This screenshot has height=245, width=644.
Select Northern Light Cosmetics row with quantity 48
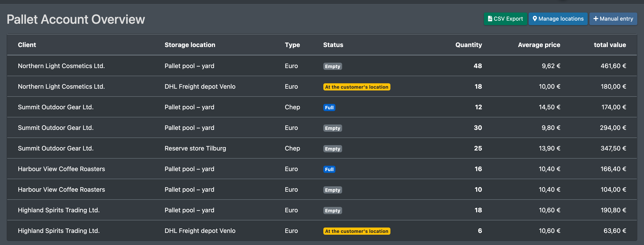[322, 66]
